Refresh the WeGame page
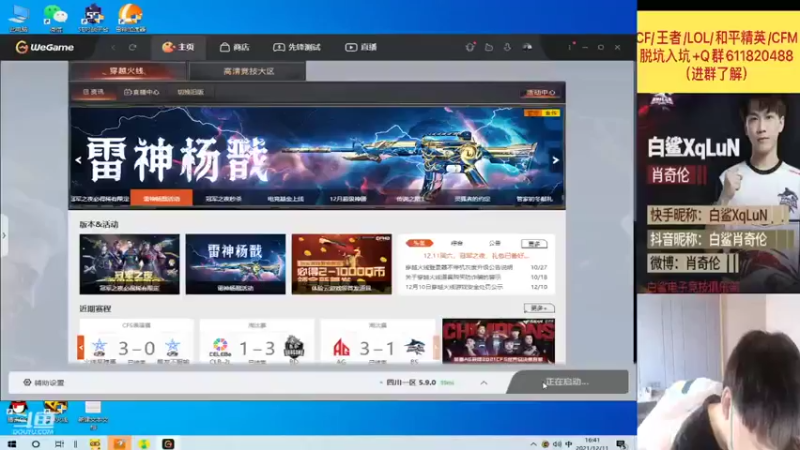 (133, 47)
